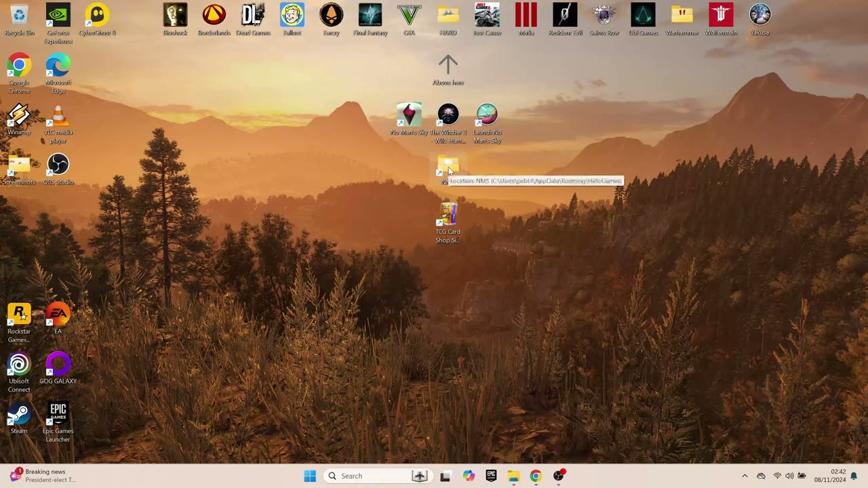Image resolution: width=868 pixels, height=488 pixels.
Task: Open the Breaking news widget
Action: (x=42, y=476)
